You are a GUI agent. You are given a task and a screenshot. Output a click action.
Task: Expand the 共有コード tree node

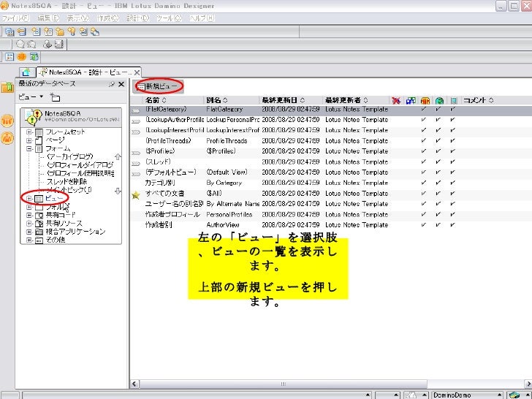tap(29, 215)
